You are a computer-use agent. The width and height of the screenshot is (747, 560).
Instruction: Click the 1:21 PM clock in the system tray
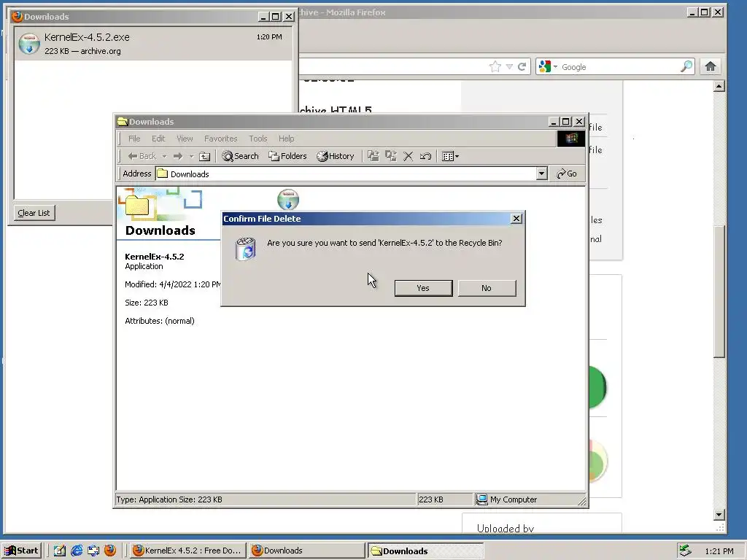719,551
